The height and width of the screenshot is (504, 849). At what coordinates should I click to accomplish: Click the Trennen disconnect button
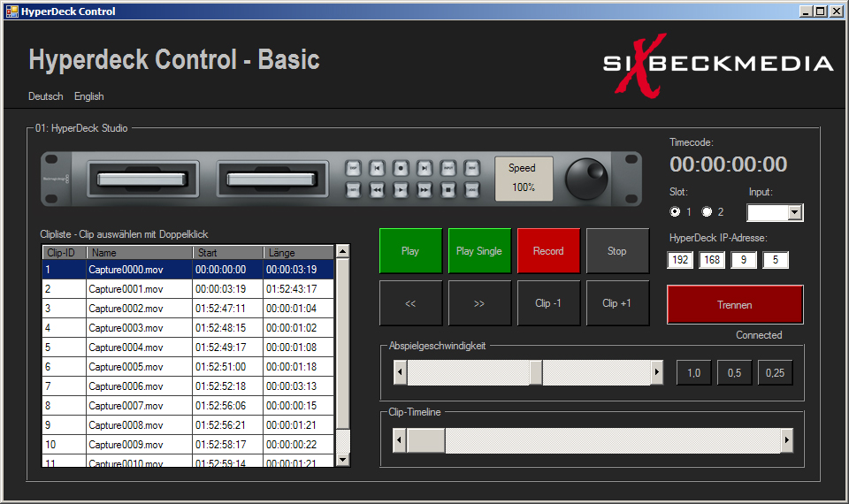[735, 305]
